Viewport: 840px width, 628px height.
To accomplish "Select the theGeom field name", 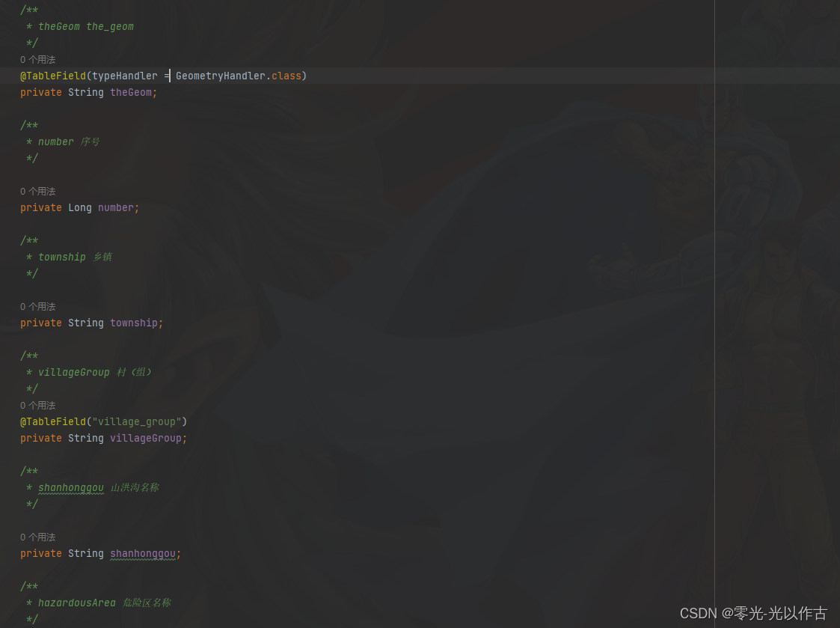I will point(131,92).
